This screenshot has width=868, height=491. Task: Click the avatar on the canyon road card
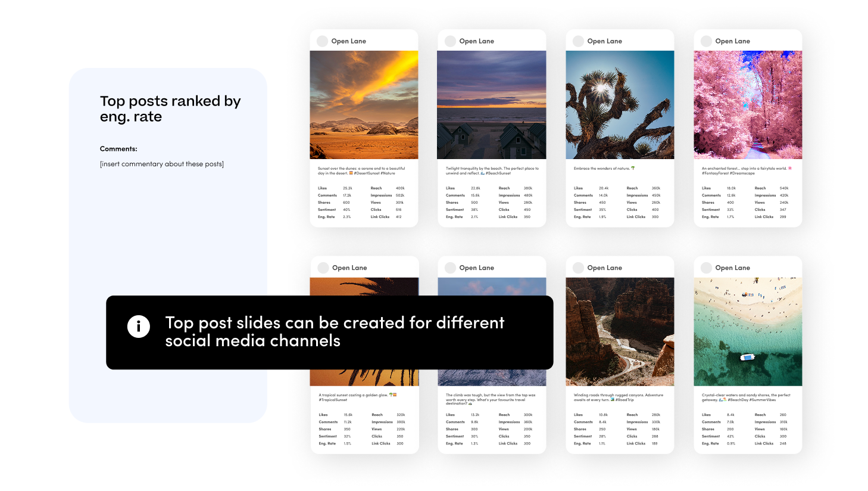578,268
